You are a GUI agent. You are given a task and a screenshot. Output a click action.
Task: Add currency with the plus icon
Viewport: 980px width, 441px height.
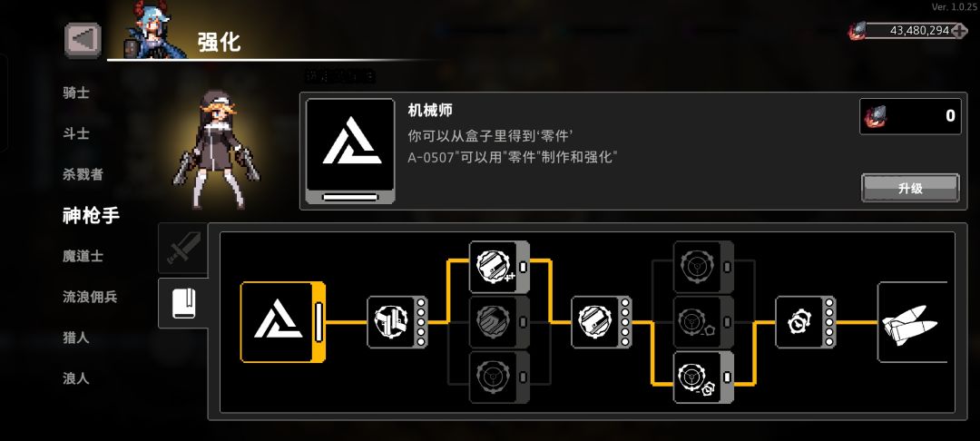[x=959, y=30]
